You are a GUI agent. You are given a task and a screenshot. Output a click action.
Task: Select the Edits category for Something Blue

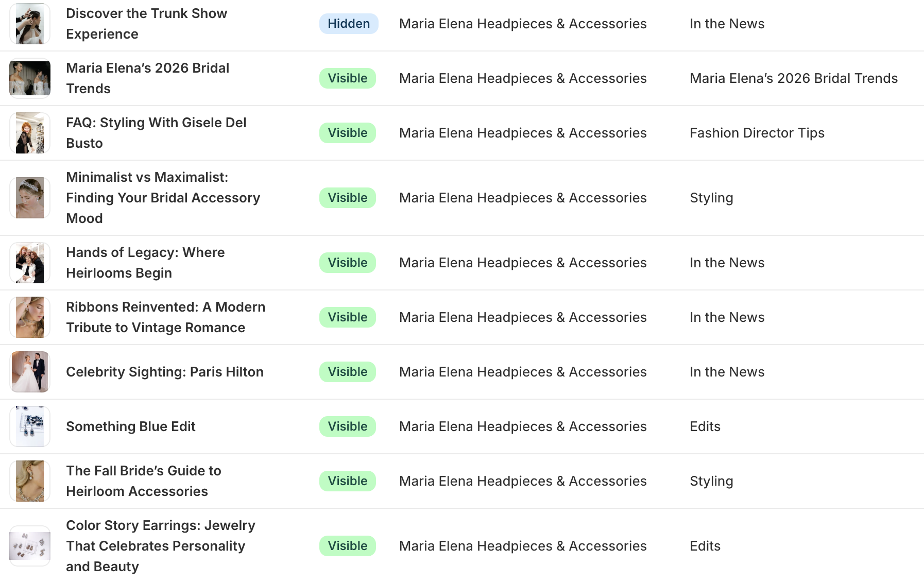pos(705,426)
